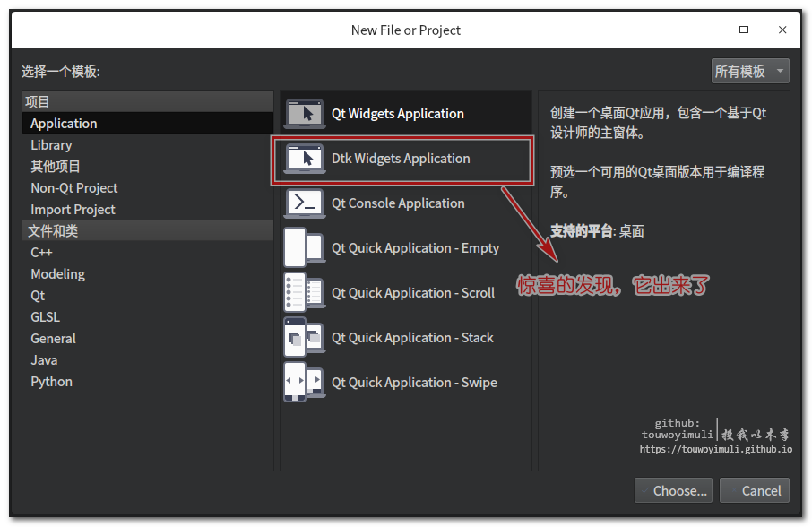Select C++ under files and classes
Viewport: 812px width, 527px height.
tap(148, 253)
